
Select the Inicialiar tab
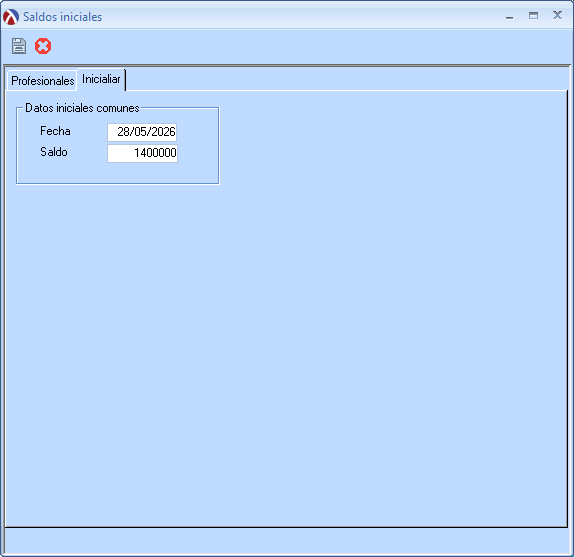(101, 79)
